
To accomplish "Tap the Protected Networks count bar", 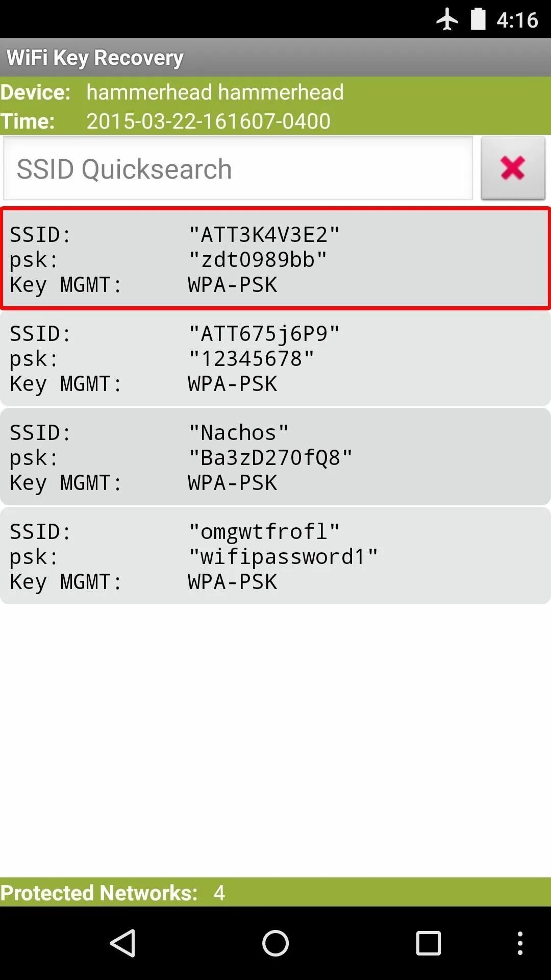I will click(275, 892).
